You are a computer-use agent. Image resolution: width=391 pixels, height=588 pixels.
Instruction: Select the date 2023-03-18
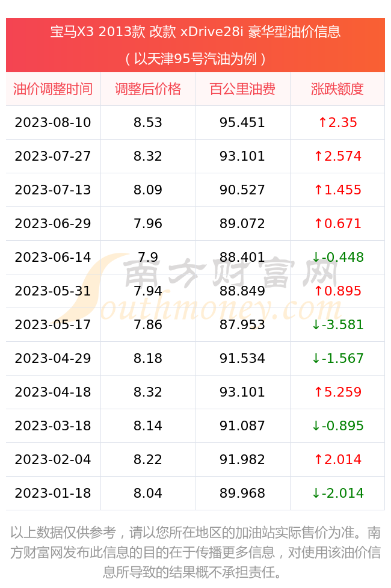(x=53, y=426)
